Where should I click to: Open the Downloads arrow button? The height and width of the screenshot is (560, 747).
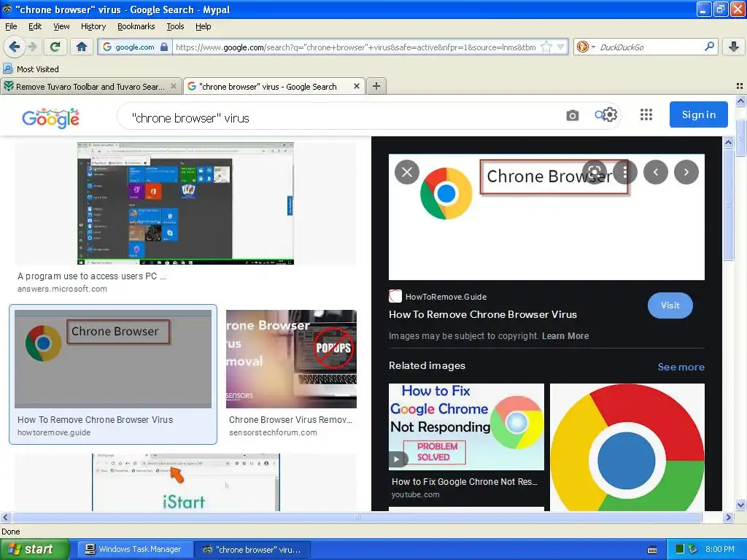pos(734,47)
